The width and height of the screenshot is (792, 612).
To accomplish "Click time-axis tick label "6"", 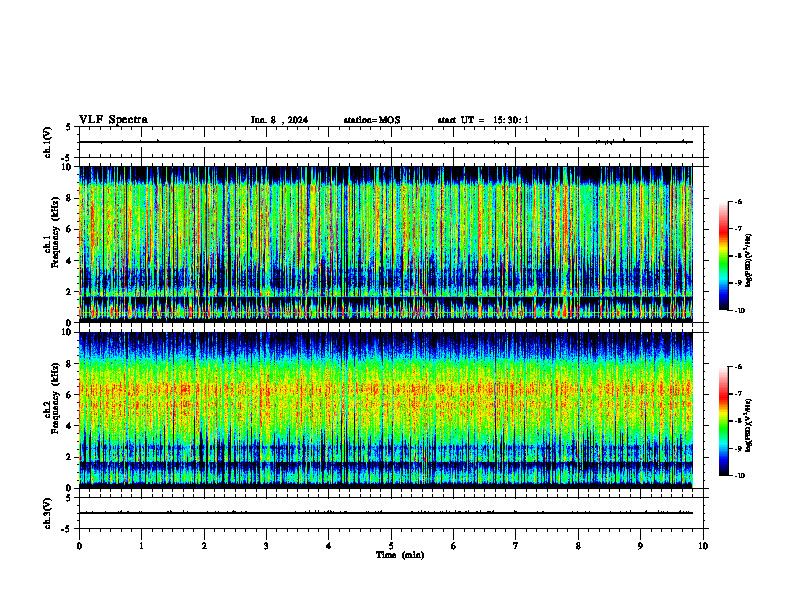I will 454,546.
